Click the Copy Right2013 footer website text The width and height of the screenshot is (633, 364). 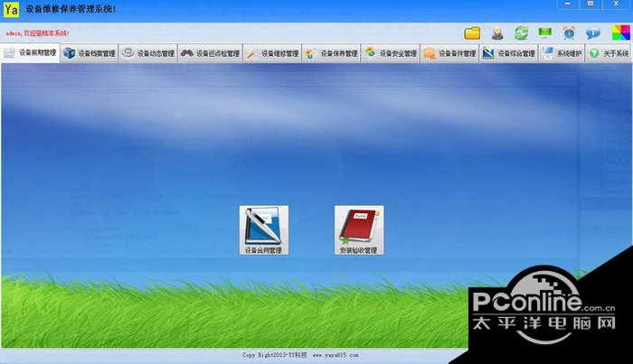tap(300, 355)
